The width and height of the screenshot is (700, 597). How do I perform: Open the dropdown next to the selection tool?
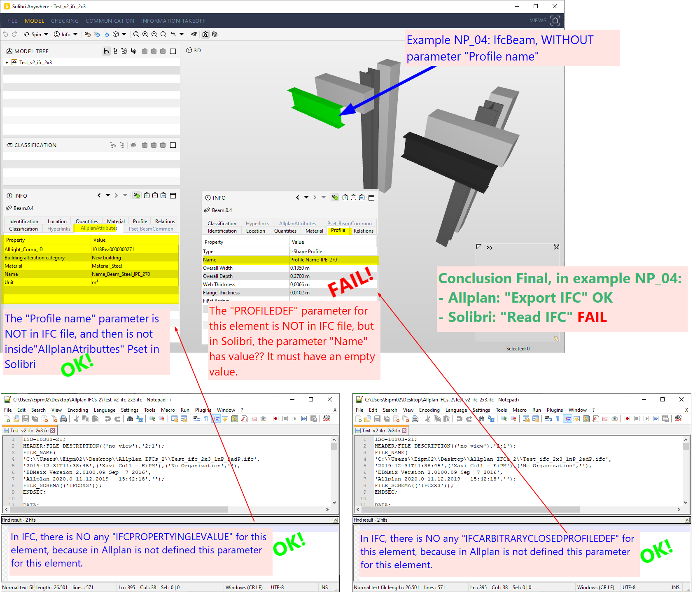coord(182,34)
